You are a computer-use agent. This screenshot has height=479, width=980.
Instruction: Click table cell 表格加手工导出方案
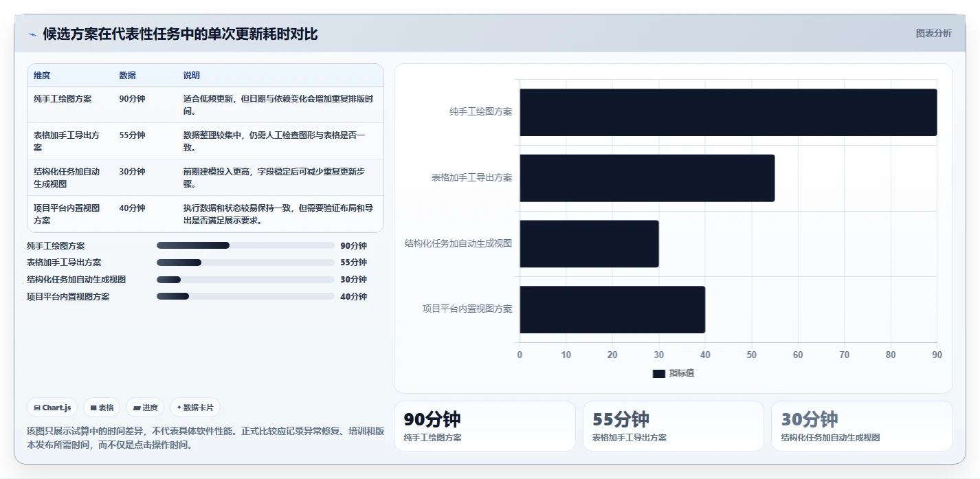click(67, 142)
